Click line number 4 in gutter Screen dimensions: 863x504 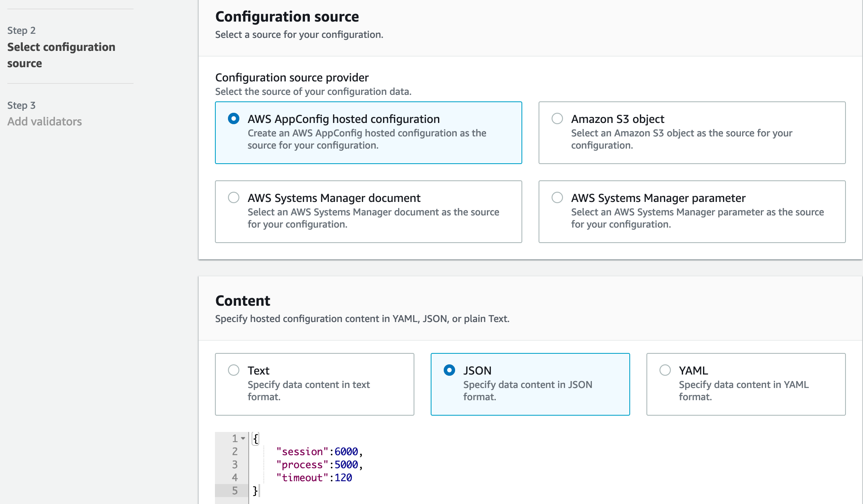(x=235, y=478)
